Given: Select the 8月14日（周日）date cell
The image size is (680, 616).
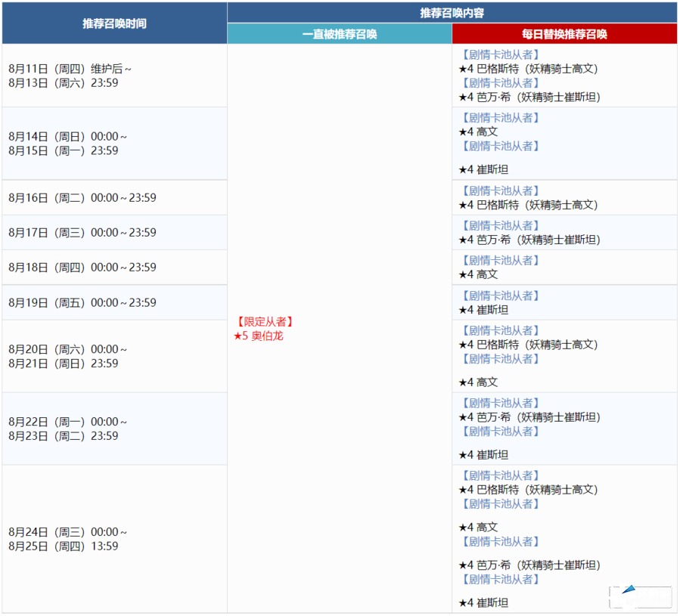Looking at the screenshot, I should click(x=68, y=144).
